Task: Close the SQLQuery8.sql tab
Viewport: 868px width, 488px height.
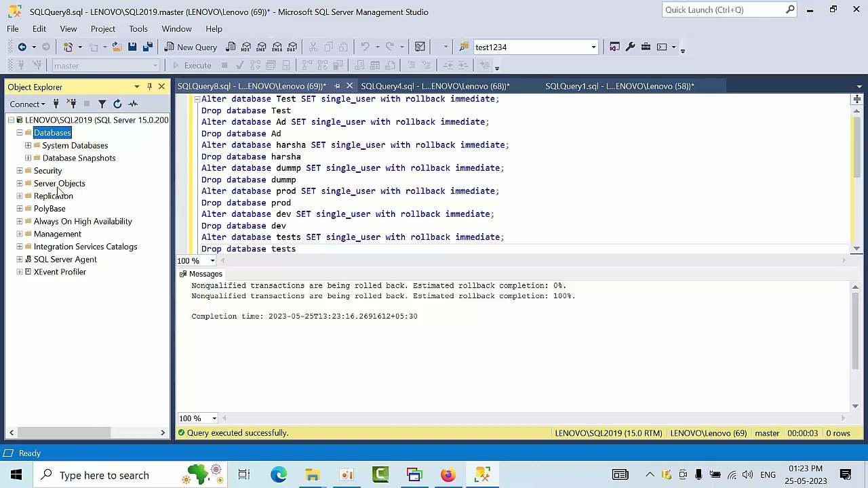Action: pyautogui.click(x=349, y=86)
